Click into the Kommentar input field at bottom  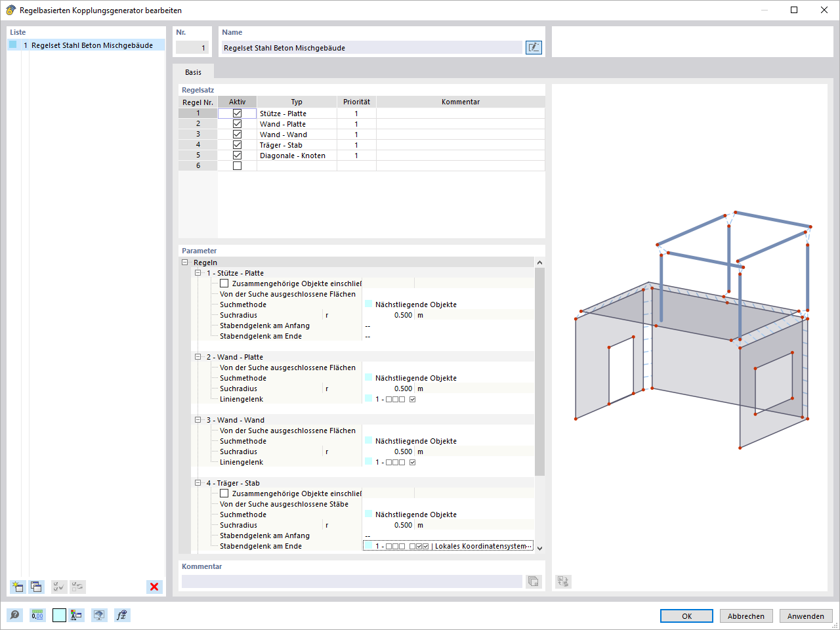point(352,581)
